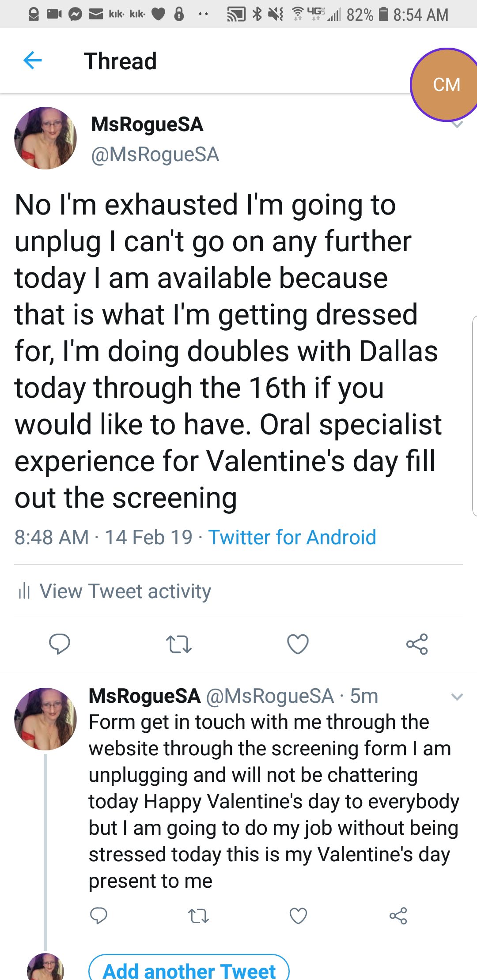
Task: Reply to the second tweet in thread
Action: tap(98, 916)
